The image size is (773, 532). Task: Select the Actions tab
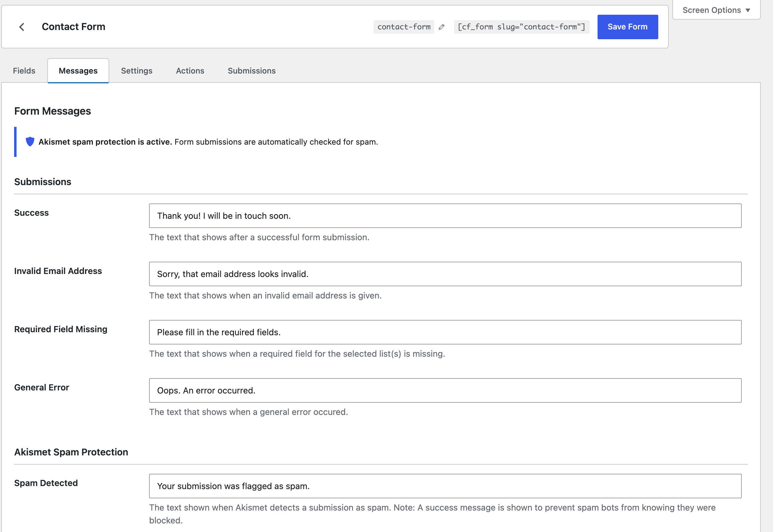pos(190,70)
